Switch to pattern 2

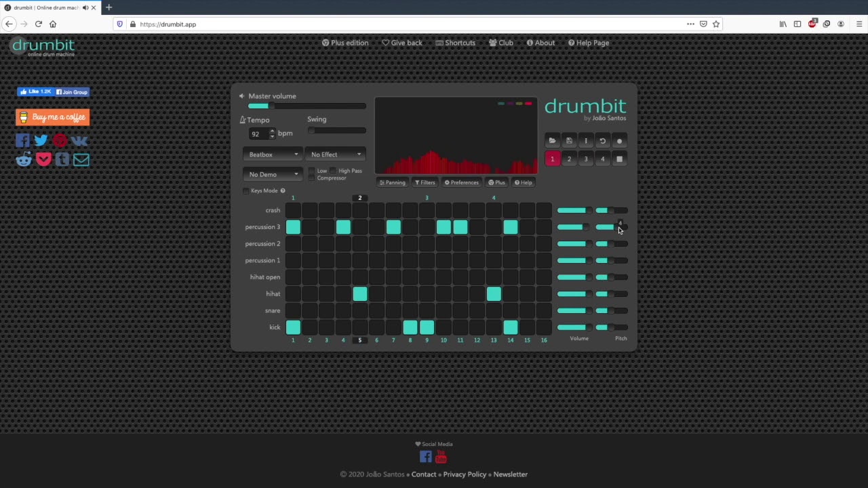569,159
